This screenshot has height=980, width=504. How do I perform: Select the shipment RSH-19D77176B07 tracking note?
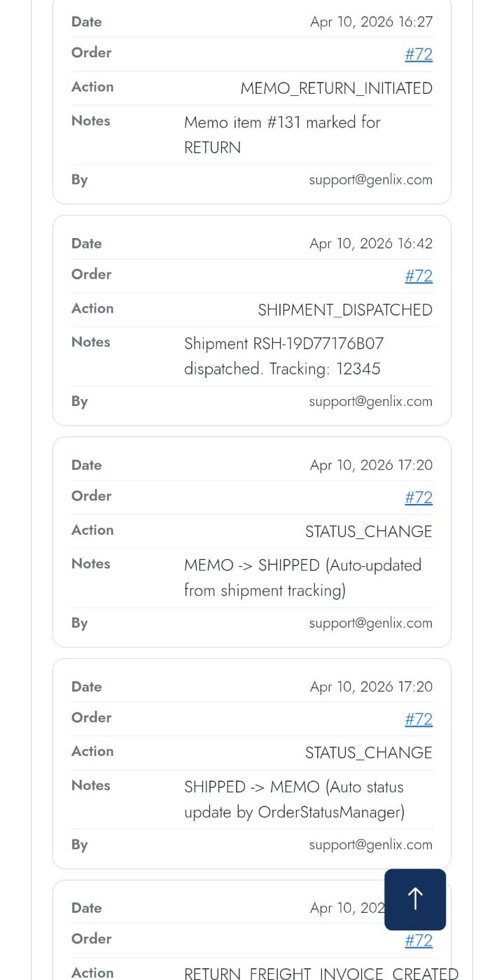(283, 356)
